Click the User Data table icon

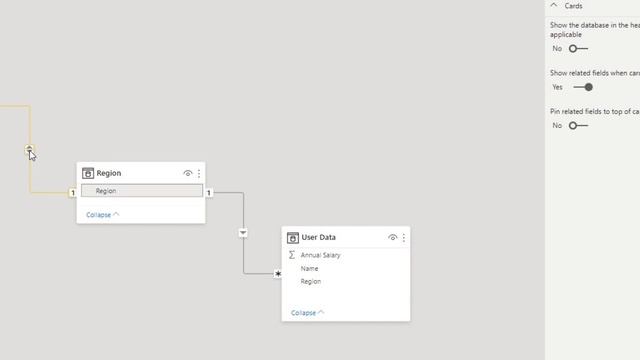click(x=293, y=238)
